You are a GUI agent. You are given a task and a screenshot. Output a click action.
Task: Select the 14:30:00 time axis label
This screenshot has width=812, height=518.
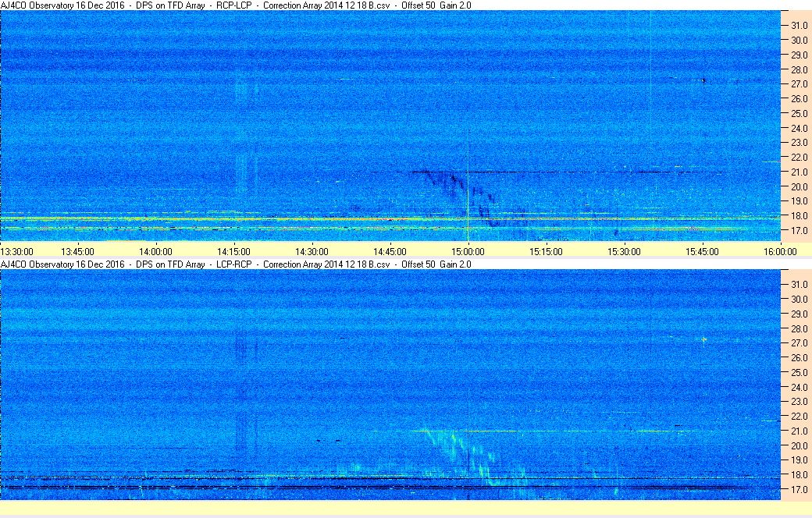[x=312, y=251]
